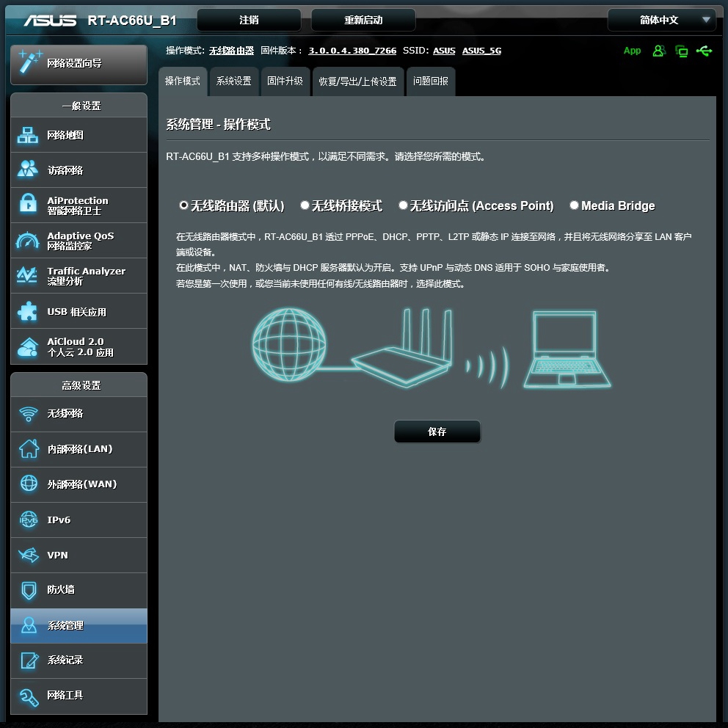Click the guest network status icon at top
This screenshot has height=728, width=728.
pyautogui.click(x=659, y=51)
